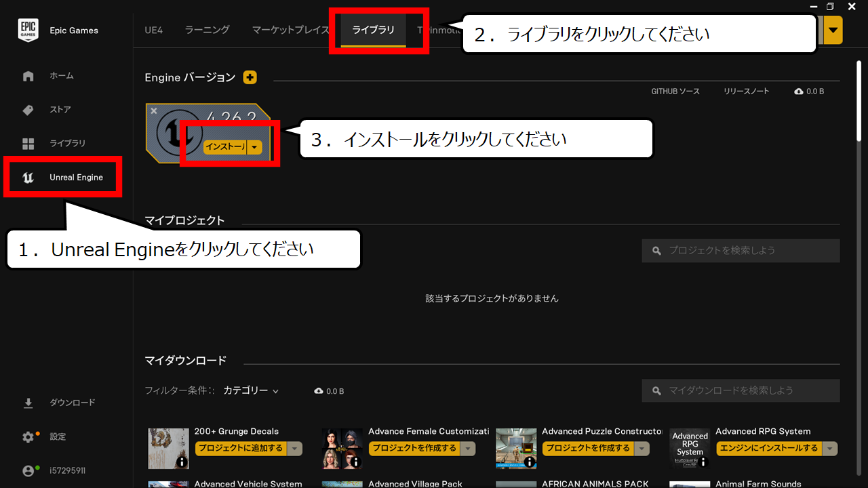This screenshot has height=488, width=868.
Task: Expand dropdown for Advance Female Customization button
Action: pos(469,449)
